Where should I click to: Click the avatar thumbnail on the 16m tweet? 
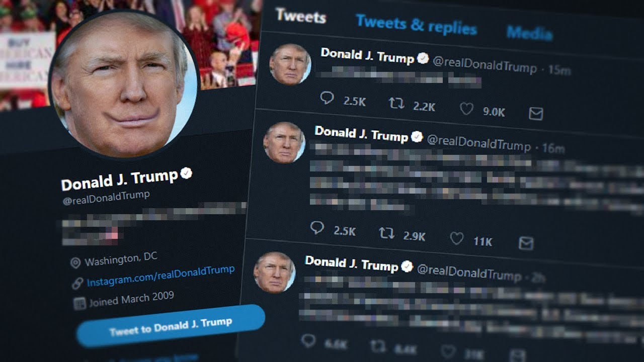tap(284, 142)
